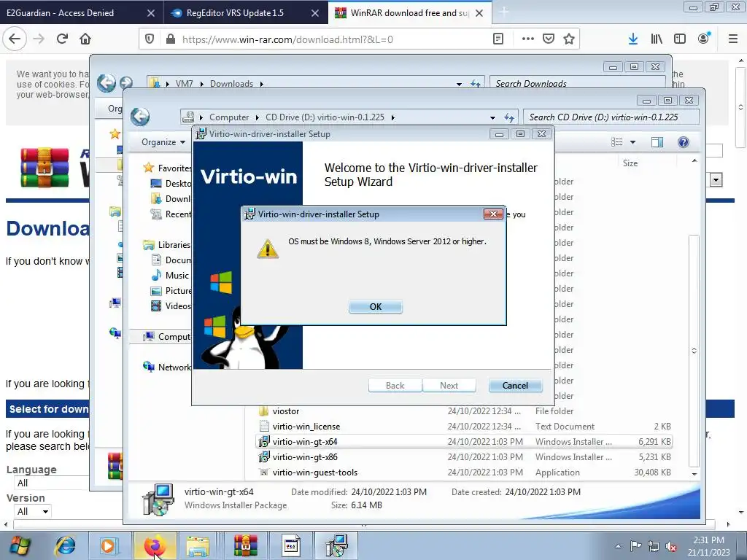Click Search Downloads box in back Explorer window
The width and height of the screenshot is (747, 560).
[x=578, y=83]
